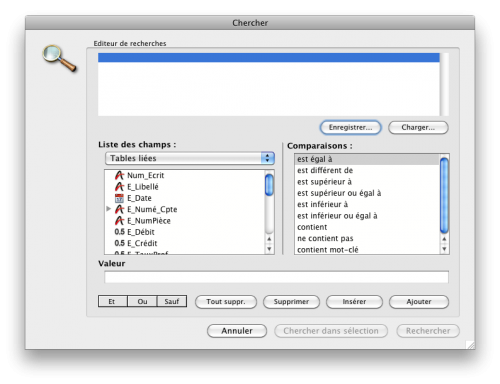Click the Enregistrer... button
500x384 pixels.
(350, 128)
